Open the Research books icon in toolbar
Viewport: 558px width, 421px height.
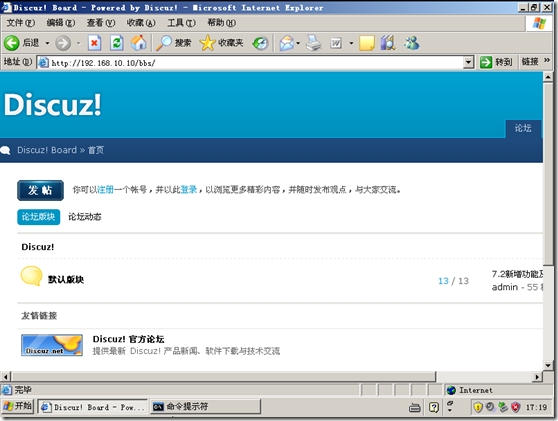(388, 43)
